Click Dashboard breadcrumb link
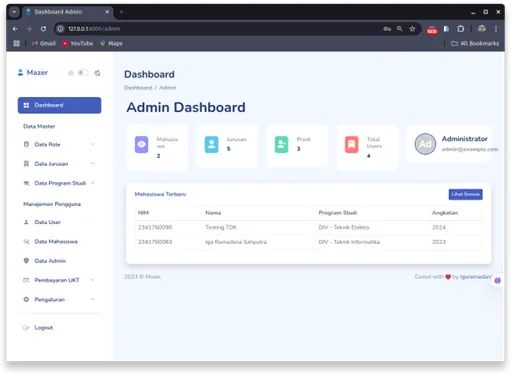The image size is (511, 374). tap(138, 88)
